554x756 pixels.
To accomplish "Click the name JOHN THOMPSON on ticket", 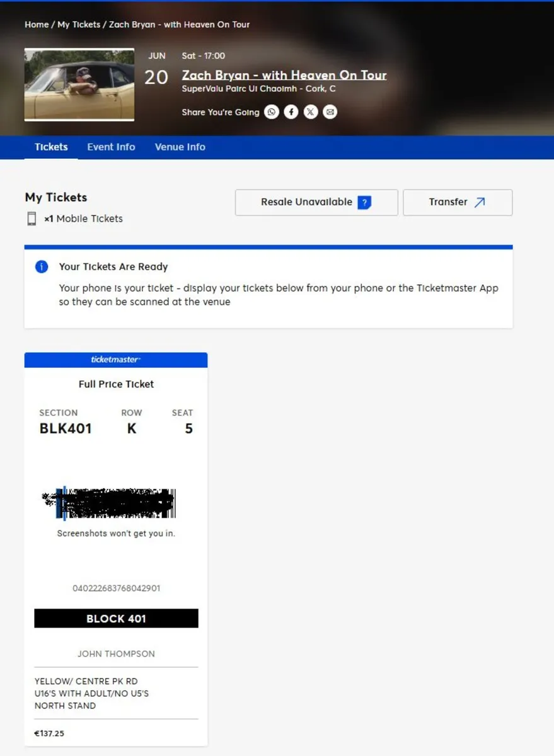I will click(x=116, y=654).
